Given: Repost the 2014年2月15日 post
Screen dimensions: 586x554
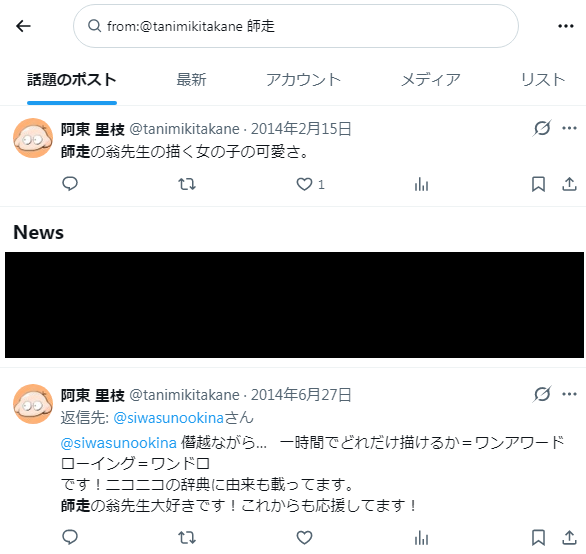Looking at the screenshot, I should click(x=186, y=184).
